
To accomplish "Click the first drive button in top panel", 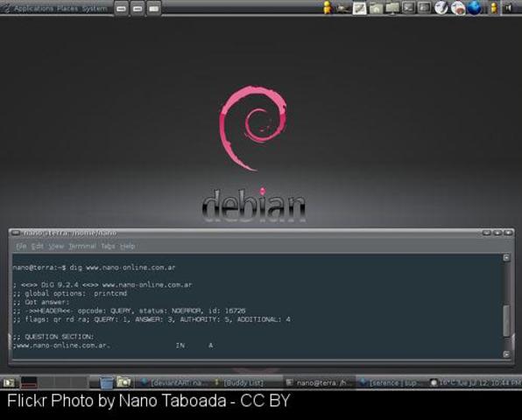I will pos(122,9).
